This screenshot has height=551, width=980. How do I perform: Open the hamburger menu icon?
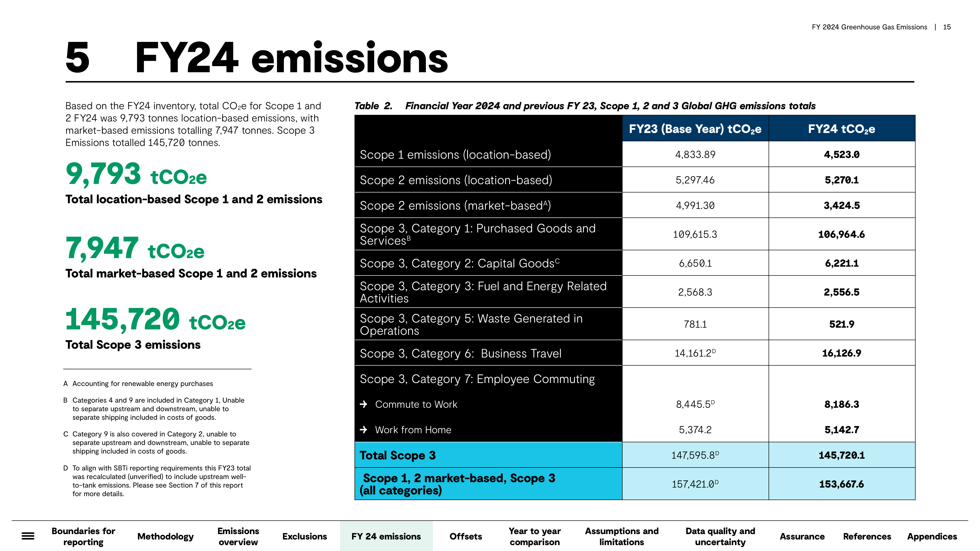(28, 536)
